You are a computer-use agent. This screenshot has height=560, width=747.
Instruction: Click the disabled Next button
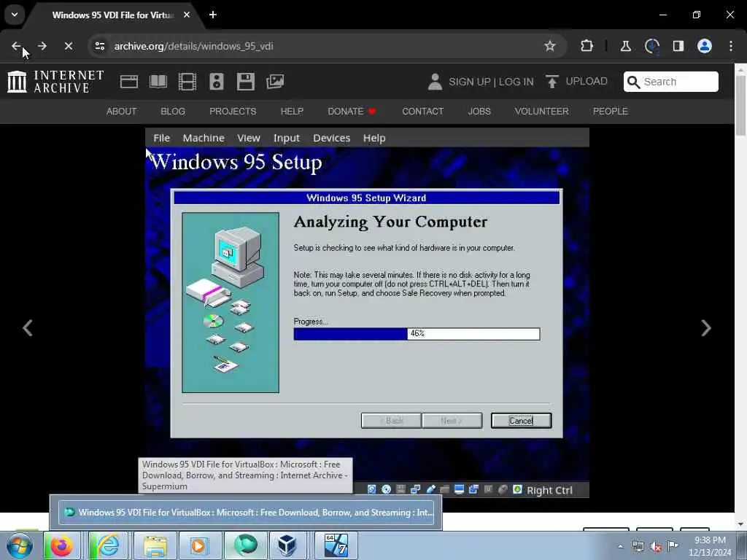(452, 421)
